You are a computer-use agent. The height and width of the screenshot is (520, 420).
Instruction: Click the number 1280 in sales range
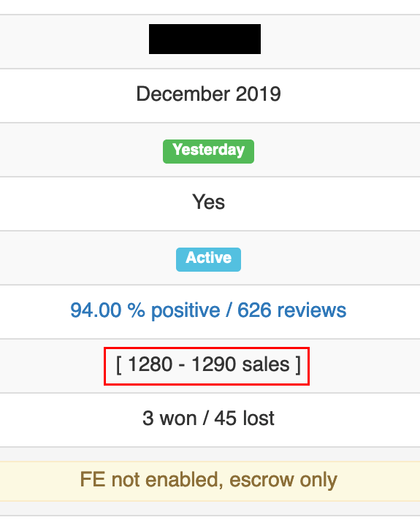click(150, 364)
